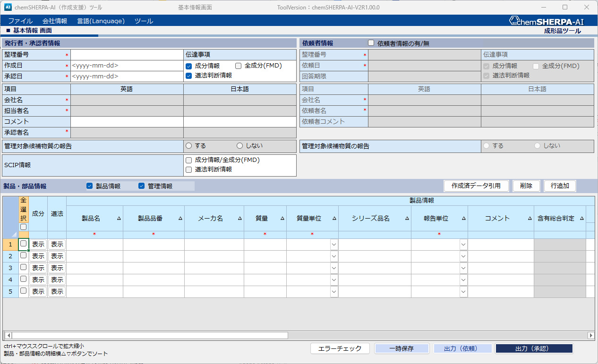Click the horizontal scrollbar's left arrow
This screenshot has width=598, height=364.
point(9,335)
